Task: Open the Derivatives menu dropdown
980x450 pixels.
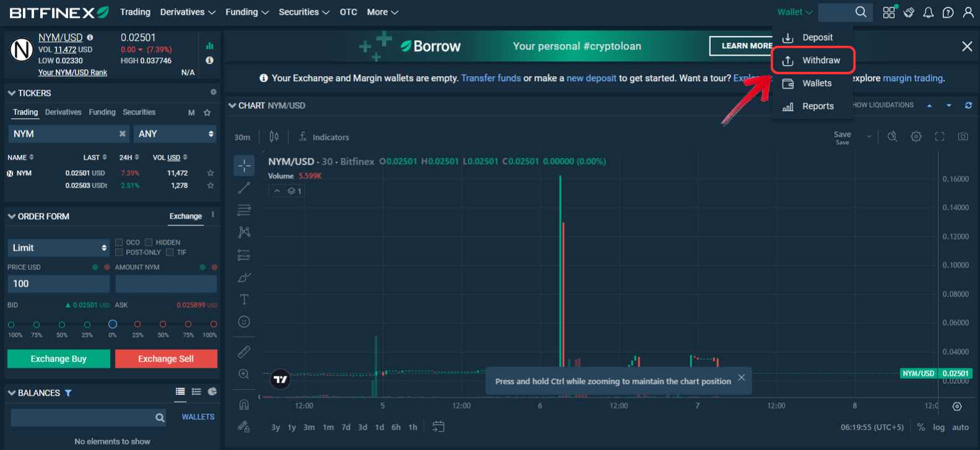Action: (188, 12)
